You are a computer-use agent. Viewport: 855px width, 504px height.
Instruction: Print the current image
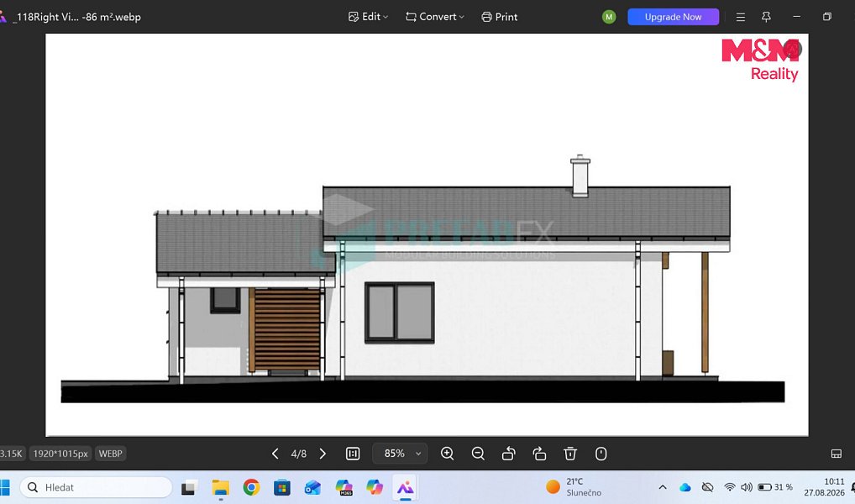point(500,17)
